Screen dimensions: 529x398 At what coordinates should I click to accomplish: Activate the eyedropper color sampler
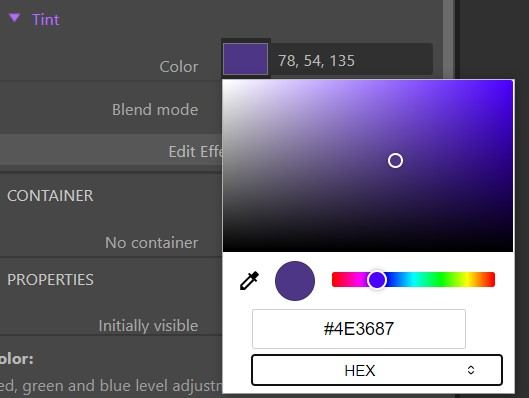[249, 281]
